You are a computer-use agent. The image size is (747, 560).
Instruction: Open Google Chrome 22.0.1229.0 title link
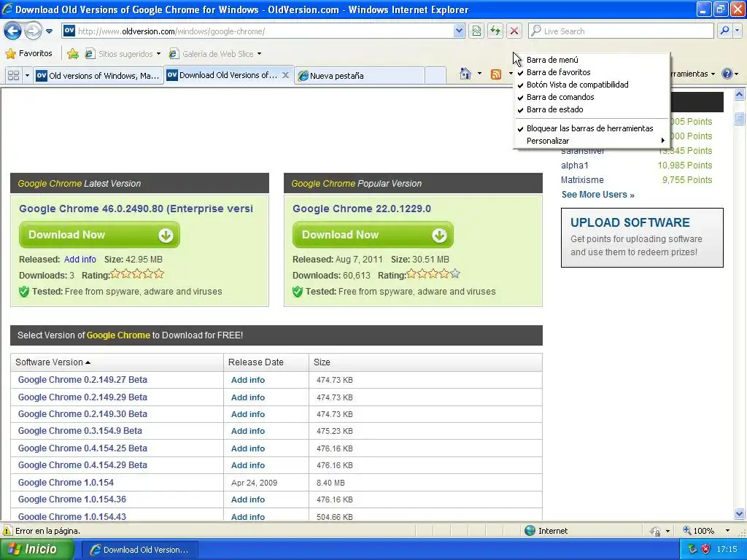click(x=362, y=209)
